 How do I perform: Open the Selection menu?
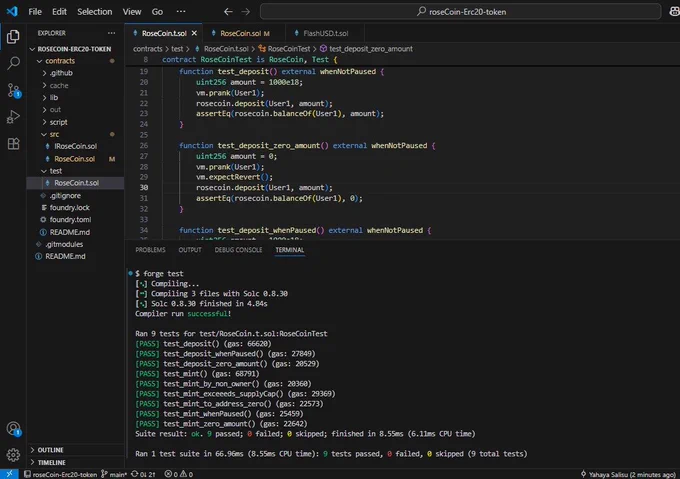pos(95,12)
